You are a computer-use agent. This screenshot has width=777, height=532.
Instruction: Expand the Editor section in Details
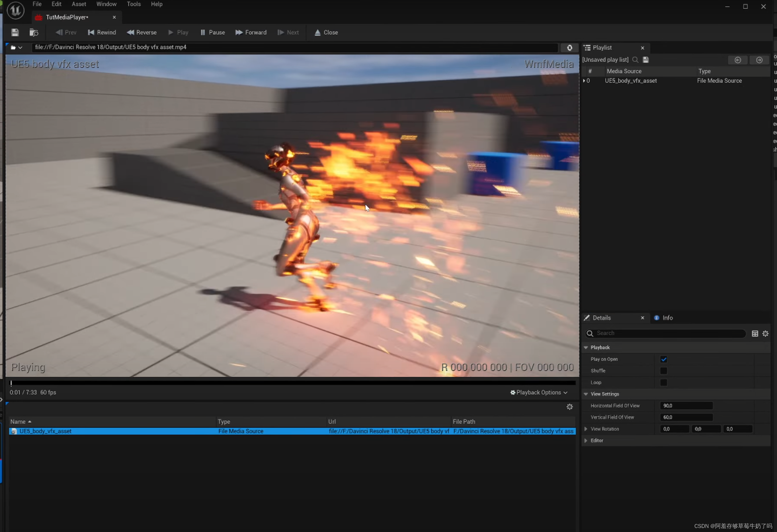(x=586, y=441)
